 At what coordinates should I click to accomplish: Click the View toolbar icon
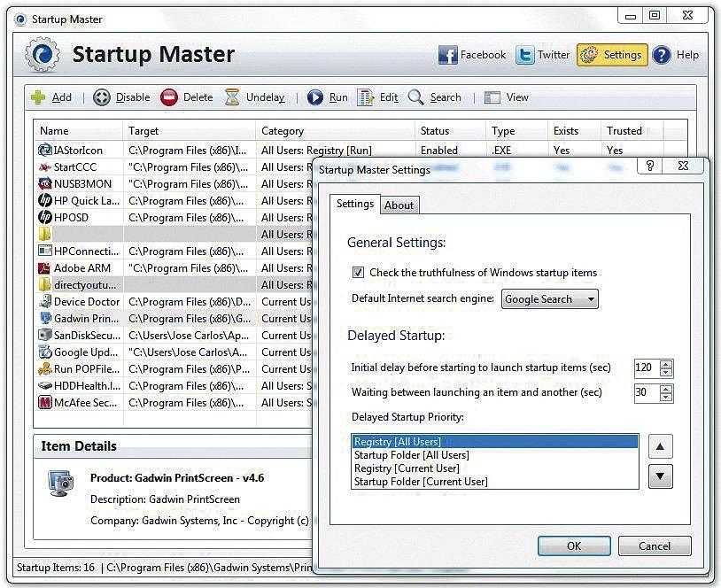pos(492,97)
